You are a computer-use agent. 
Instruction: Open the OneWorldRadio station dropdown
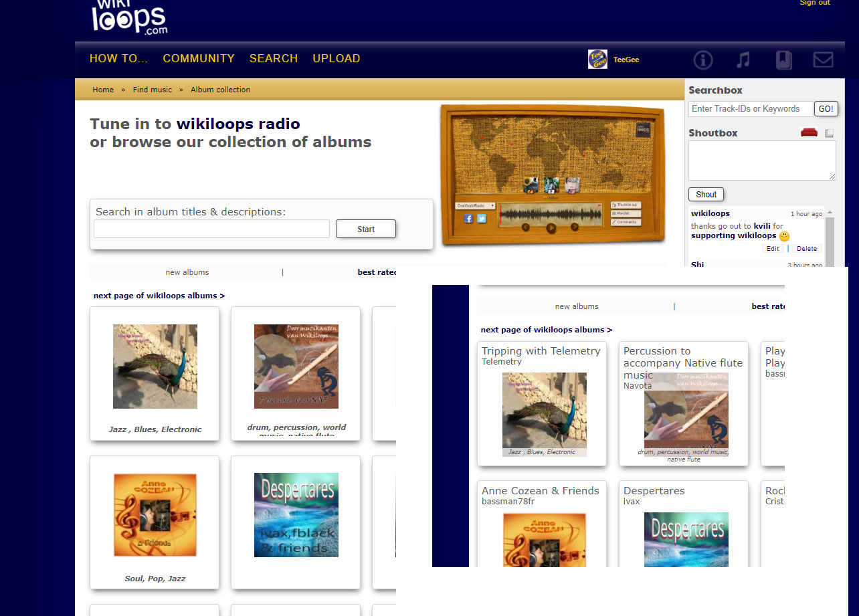[475, 206]
